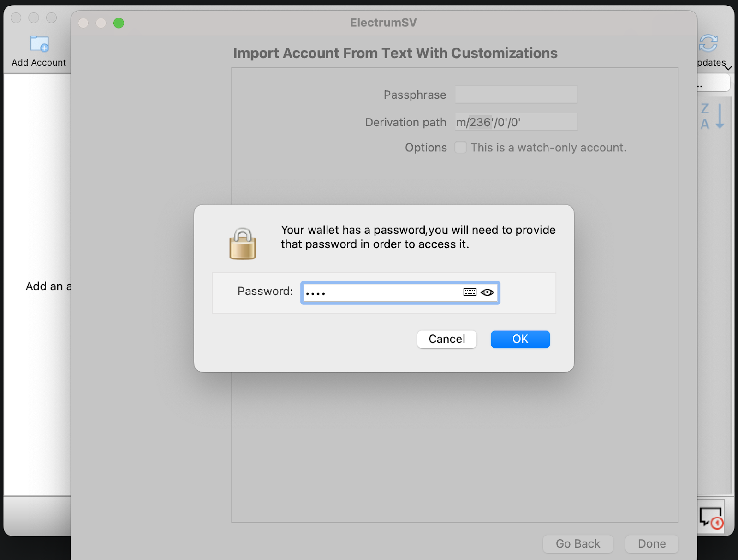Viewport: 738px width, 560px height.
Task: Click the 'Options' label
Action: [x=426, y=148]
